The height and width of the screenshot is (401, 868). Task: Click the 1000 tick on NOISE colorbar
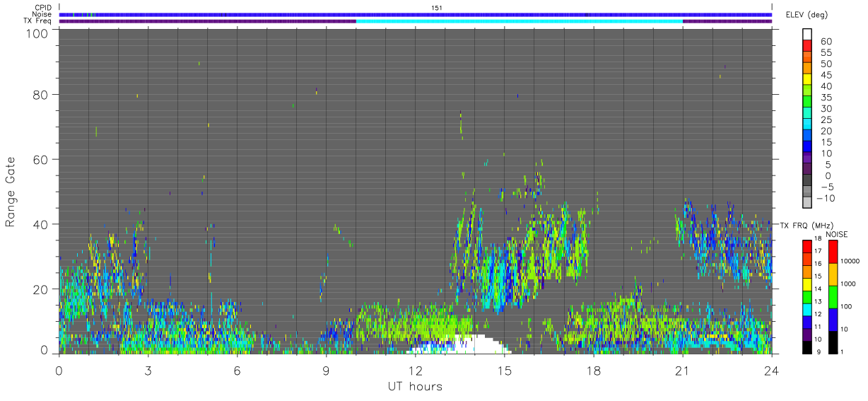[848, 284]
